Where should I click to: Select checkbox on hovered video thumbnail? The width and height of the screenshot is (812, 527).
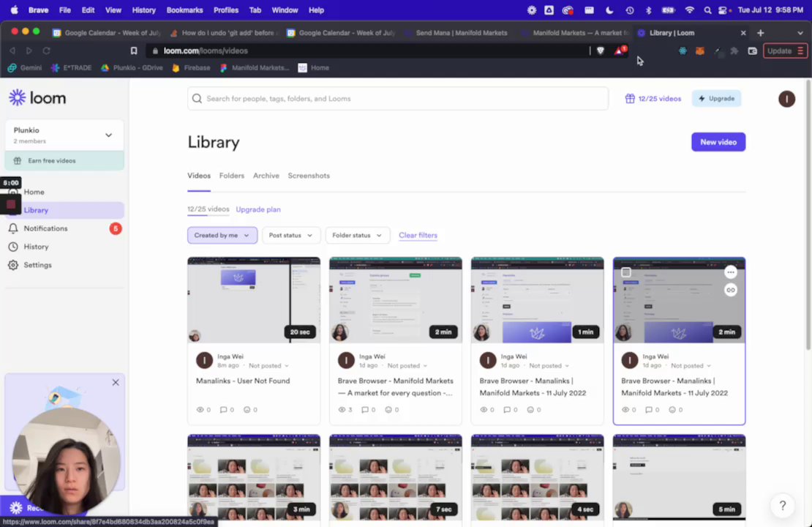pyautogui.click(x=625, y=272)
